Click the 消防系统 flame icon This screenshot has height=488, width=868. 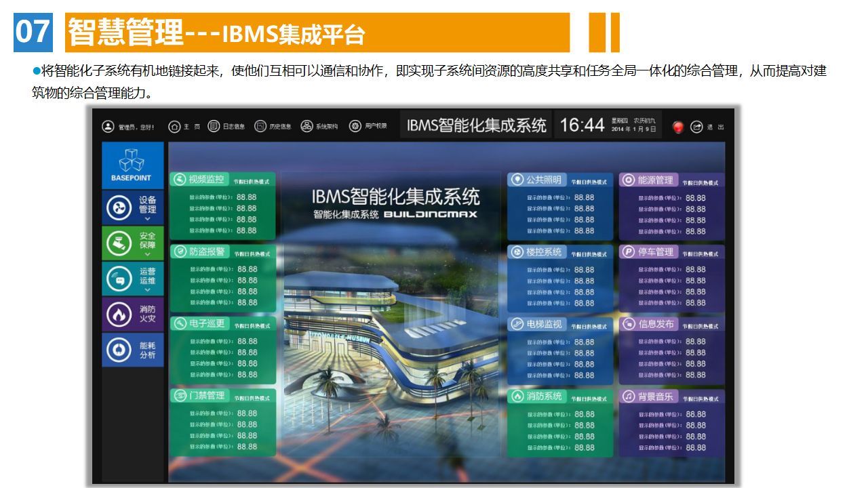(517, 396)
